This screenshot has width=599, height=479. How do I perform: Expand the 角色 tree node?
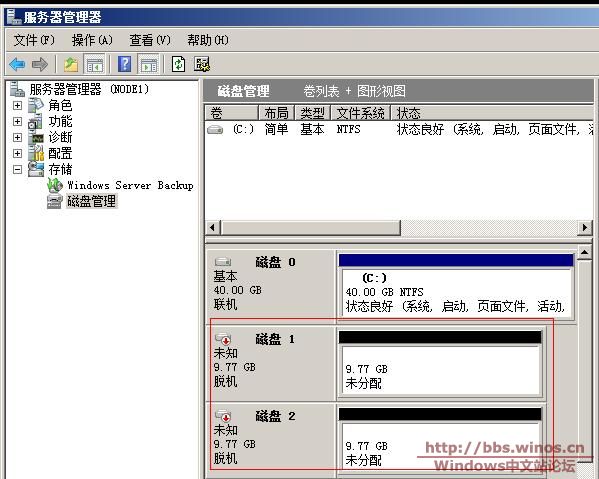point(17,105)
